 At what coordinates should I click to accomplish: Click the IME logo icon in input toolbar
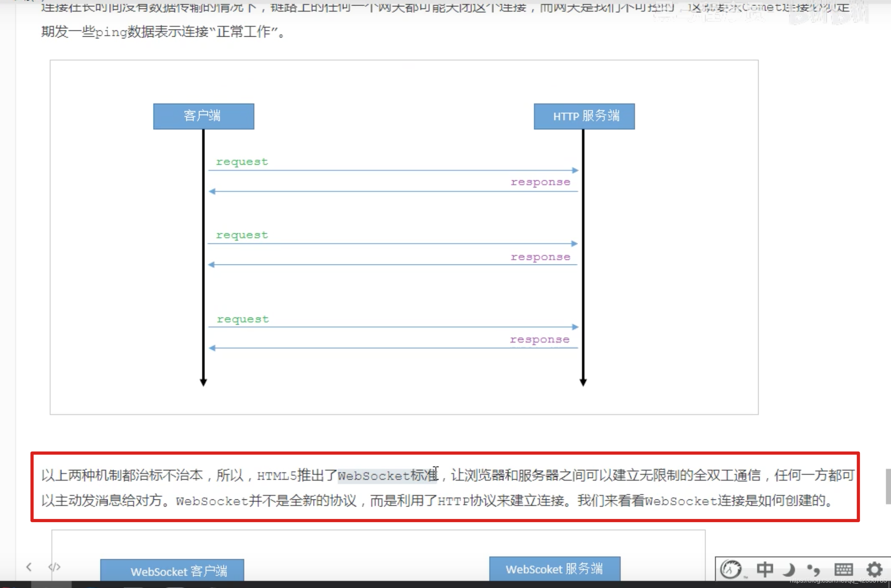[731, 569]
